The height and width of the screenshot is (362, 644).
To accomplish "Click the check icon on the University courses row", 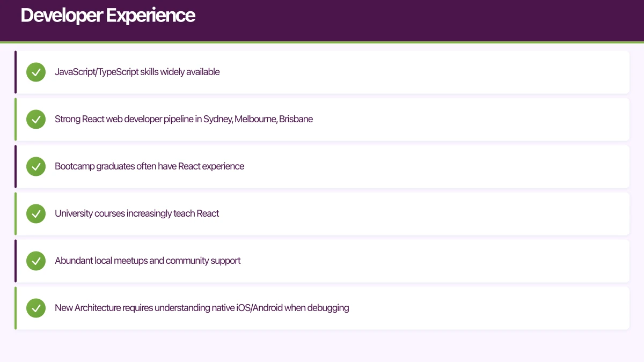I will click(x=36, y=213).
